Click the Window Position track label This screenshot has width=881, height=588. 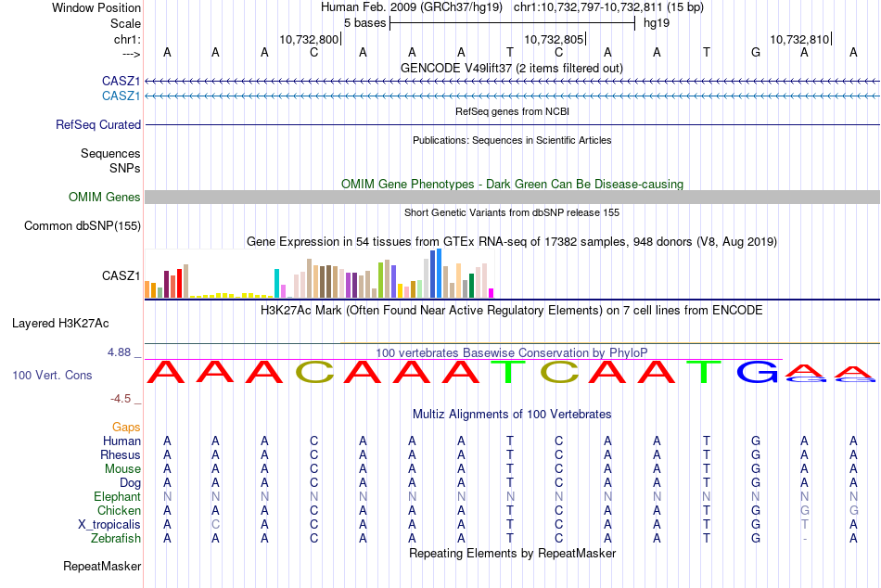click(x=96, y=7)
